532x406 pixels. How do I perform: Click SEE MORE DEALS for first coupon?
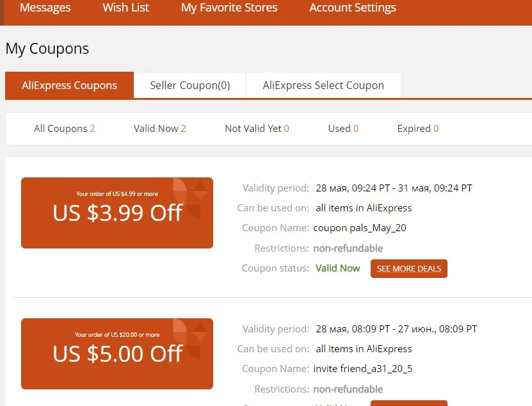point(409,268)
